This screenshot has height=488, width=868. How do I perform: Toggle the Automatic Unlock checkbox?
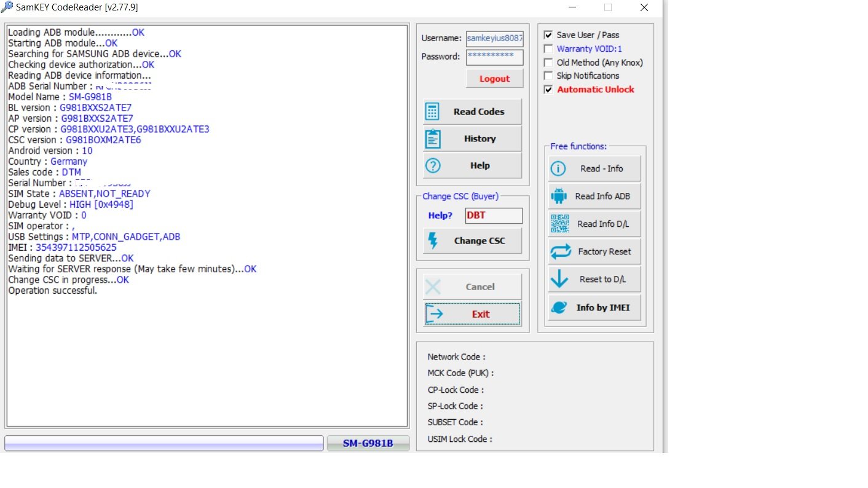point(548,89)
